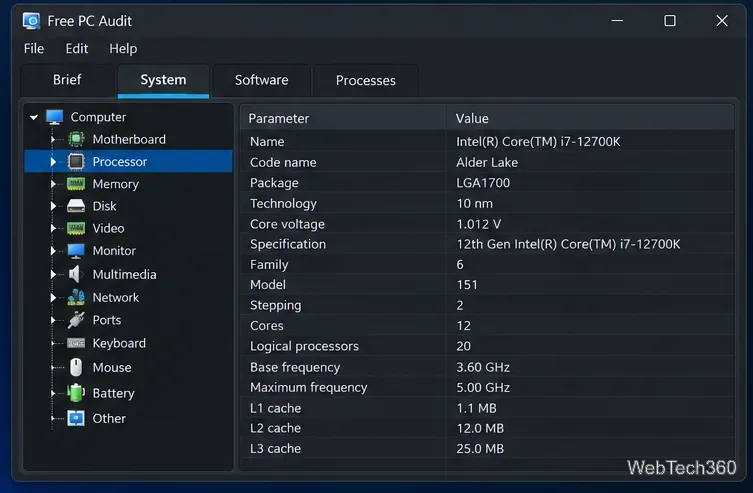Click the Network computers icon
The height and width of the screenshot is (493, 753).
(76, 297)
